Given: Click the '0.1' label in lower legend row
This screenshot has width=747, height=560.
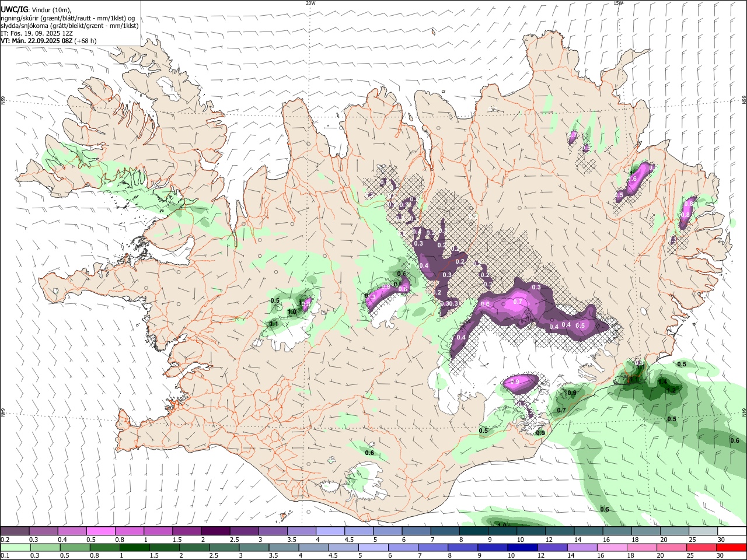Looking at the screenshot, I should click(5, 556).
